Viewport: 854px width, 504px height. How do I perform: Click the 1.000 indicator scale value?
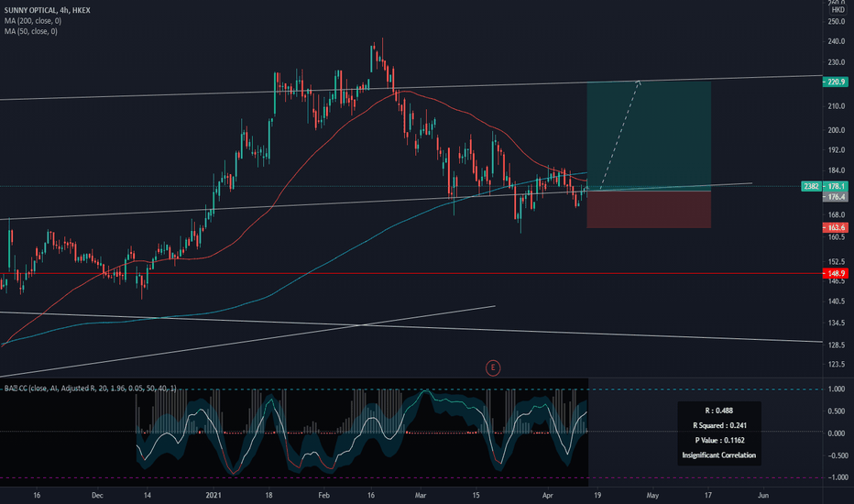pos(837,389)
